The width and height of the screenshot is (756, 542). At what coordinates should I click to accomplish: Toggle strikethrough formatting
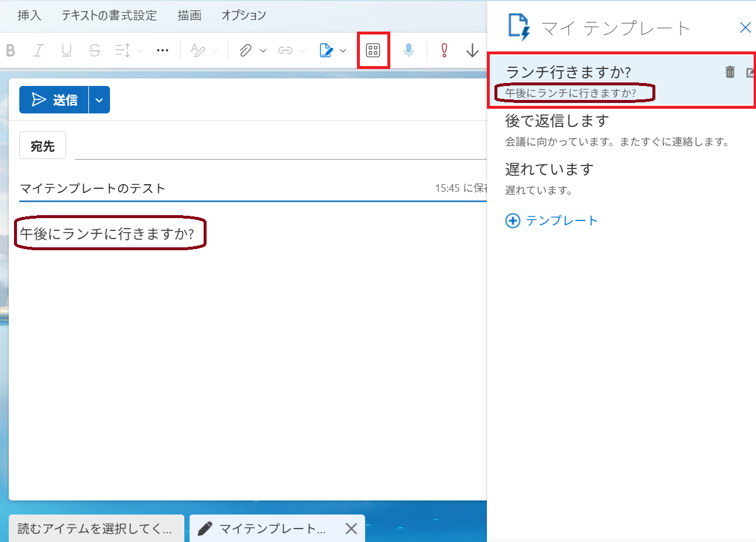(95, 50)
